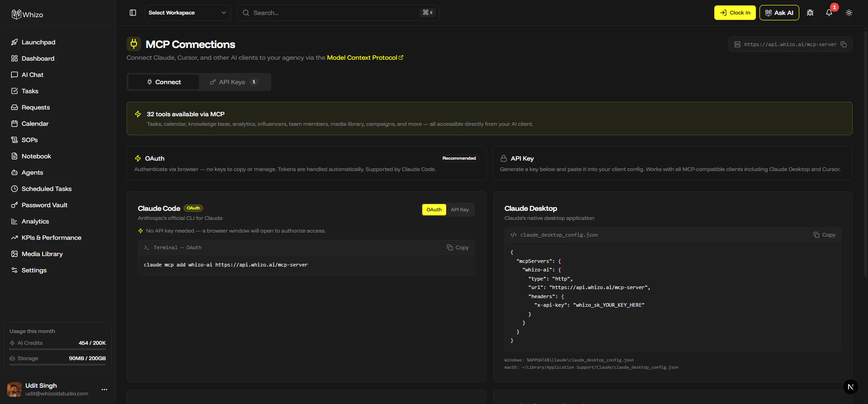
Task: Open the Next.js dev tools indicator
Action: pos(850,387)
